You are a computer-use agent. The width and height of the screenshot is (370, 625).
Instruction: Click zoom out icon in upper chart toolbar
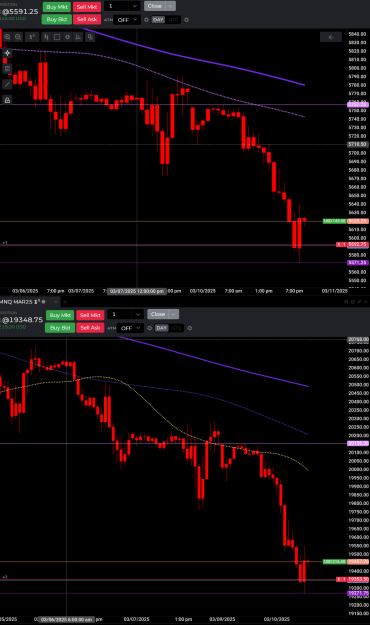18,37
